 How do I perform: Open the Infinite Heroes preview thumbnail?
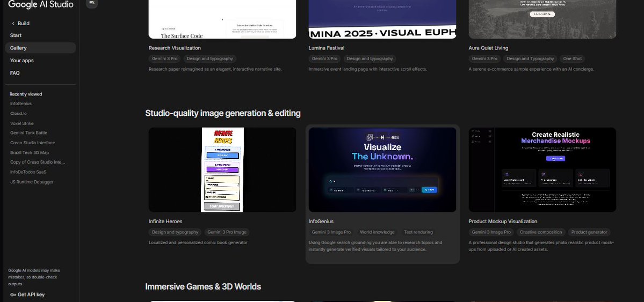[222, 170]
